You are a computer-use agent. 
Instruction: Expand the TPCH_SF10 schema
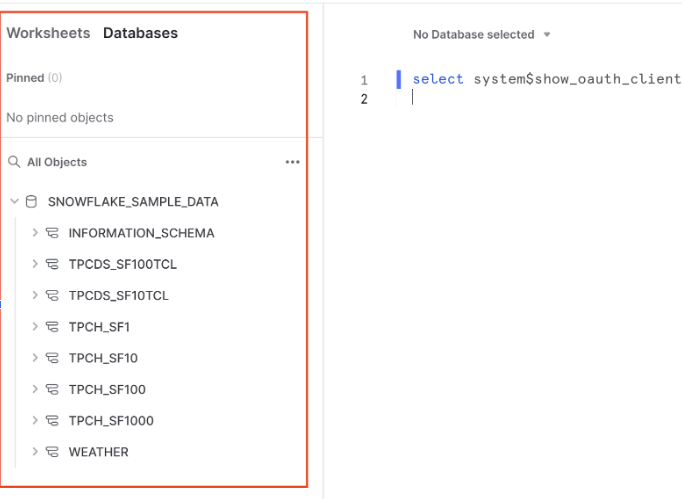(35, 358)
